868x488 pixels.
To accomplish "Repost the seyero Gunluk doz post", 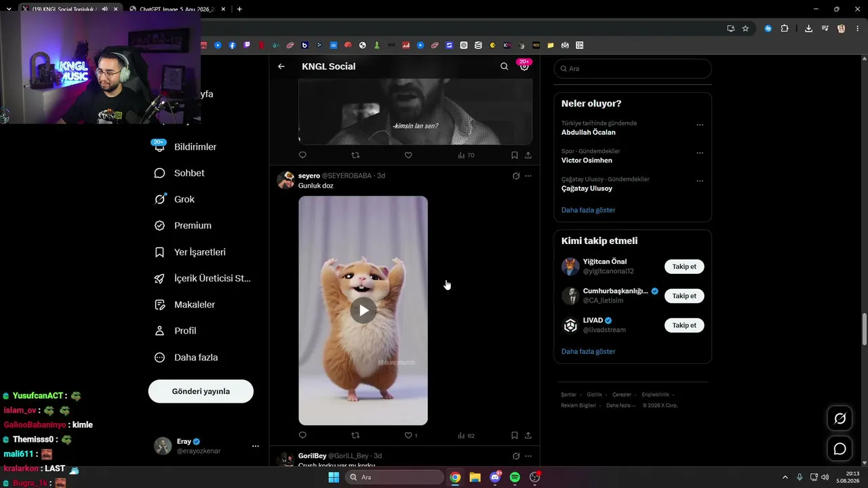I will pyautogui.click(x=355, y=435).
